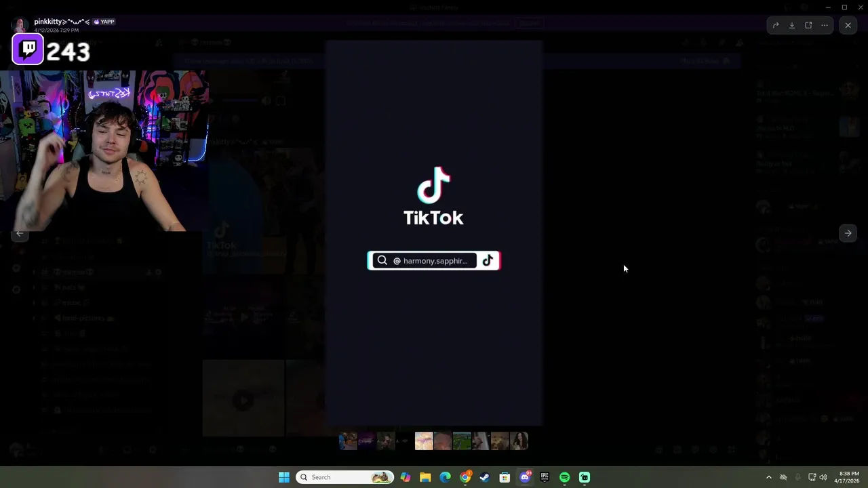Screen dimensions: 868x488
Task: Click the Discord taskbar icon
Action: click(525, 477)
